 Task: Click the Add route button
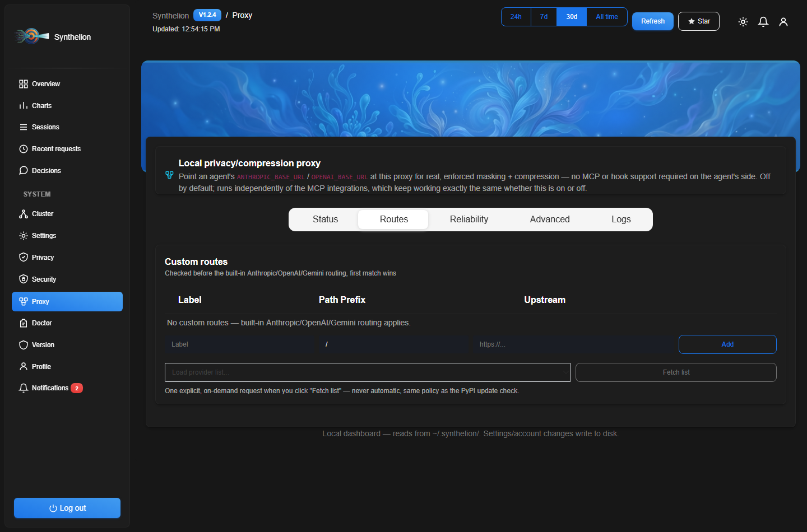pos(727,344)
